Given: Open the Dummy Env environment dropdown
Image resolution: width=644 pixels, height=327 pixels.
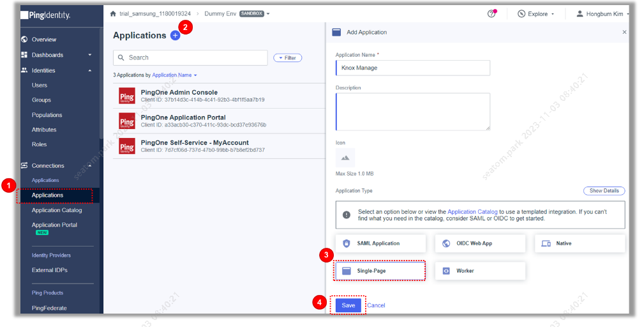Looking at the screenshot, I should click(268, 14).
